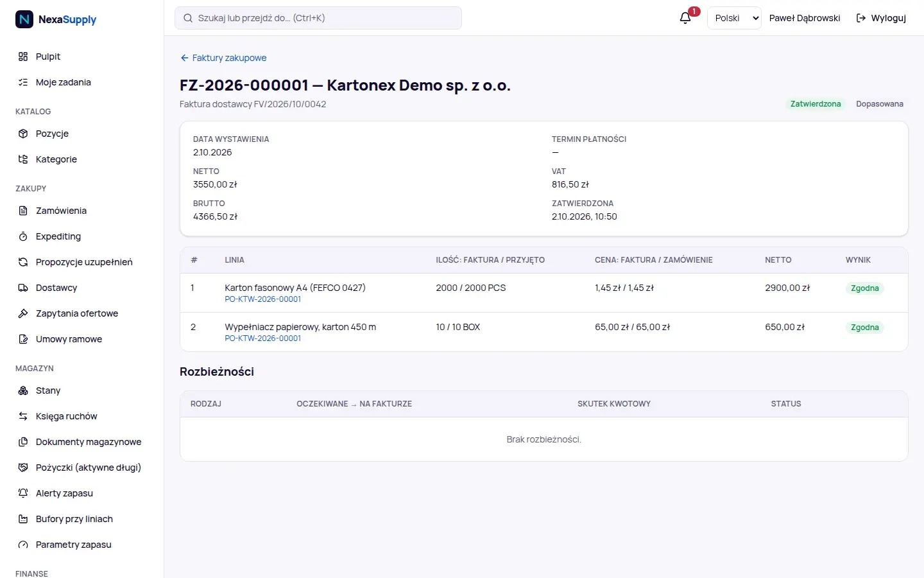Screen dimensions: 924x578
Task: Click the VAT value 816,50 zł
Action: click(570, 184)
